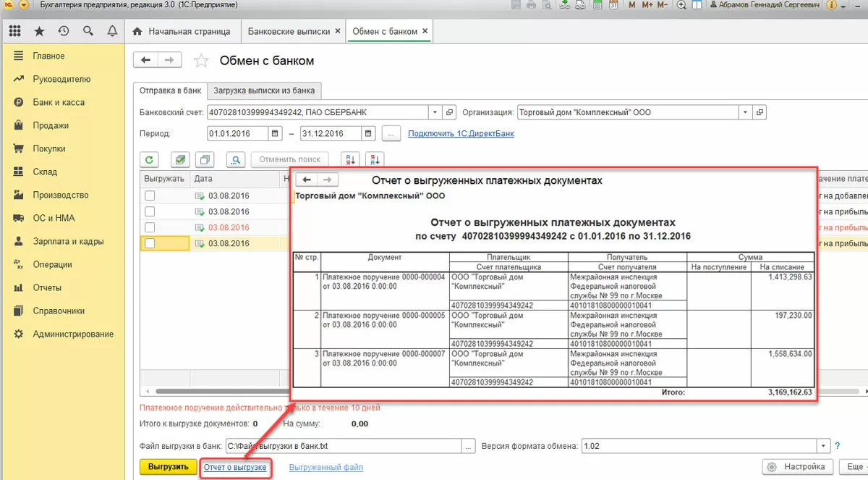Click the check-all documents icon
The width and height of the screenshot is (868, 480).
(x=180, y=159)
